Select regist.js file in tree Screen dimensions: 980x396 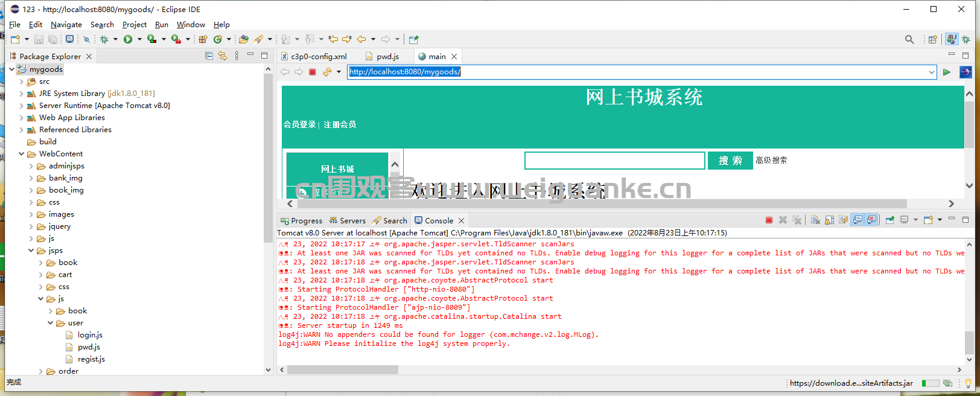[x=91, y=359]
